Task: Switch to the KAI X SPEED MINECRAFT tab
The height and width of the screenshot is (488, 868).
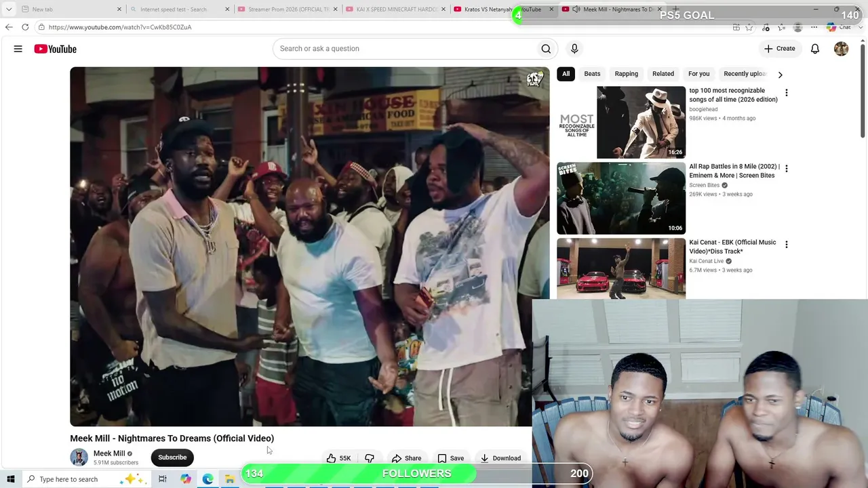Action: point(395,9)
